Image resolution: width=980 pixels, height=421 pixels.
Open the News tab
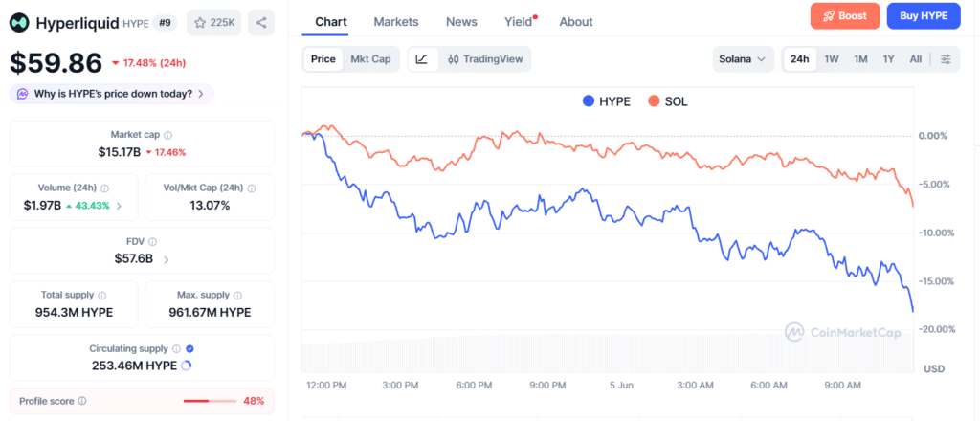click(462, 22)
